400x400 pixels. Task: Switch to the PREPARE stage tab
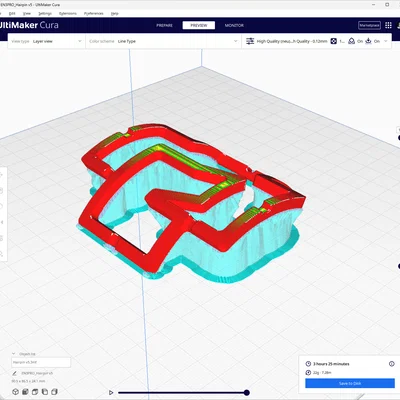[164, 25]
